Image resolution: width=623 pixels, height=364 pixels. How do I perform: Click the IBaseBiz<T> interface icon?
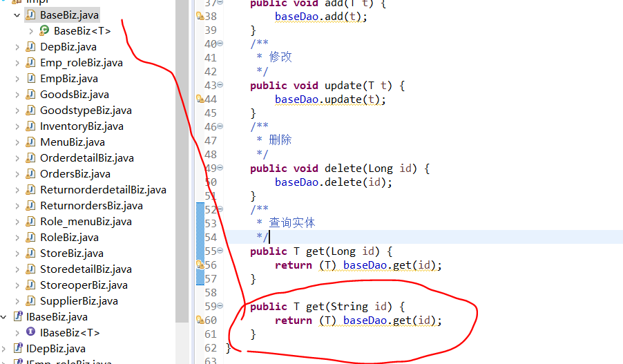[30, 332]
